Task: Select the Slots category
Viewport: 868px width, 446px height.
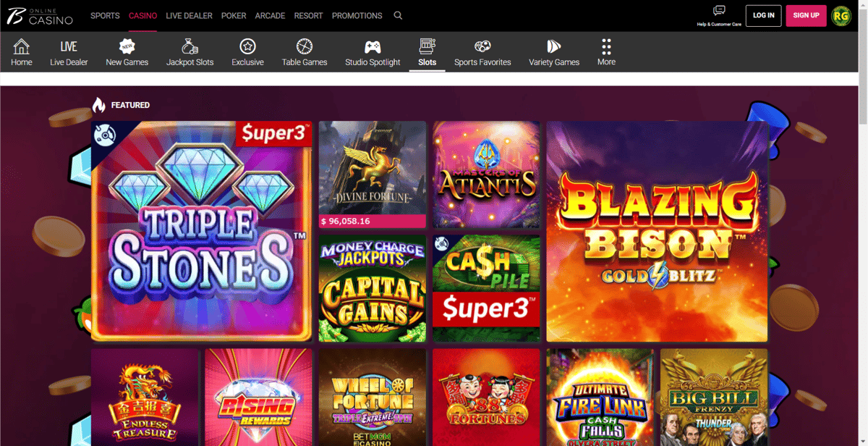Action: click(427, 52)
